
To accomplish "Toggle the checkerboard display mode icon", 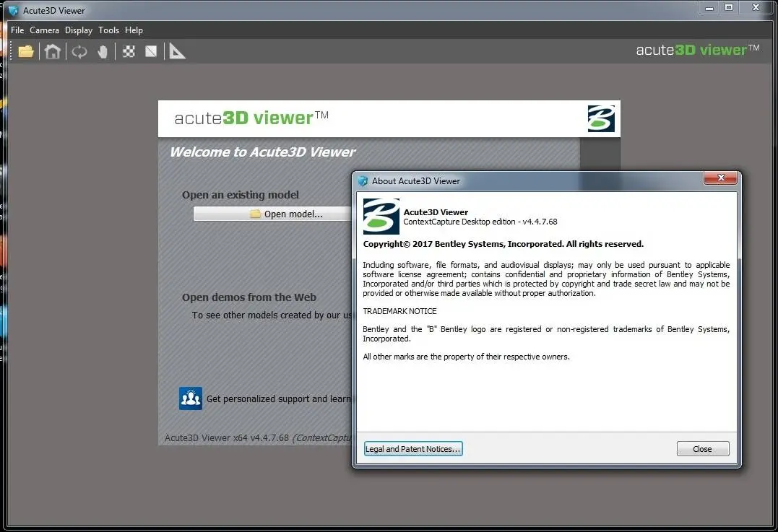I will pyautogui.click(x=129, y=51).
